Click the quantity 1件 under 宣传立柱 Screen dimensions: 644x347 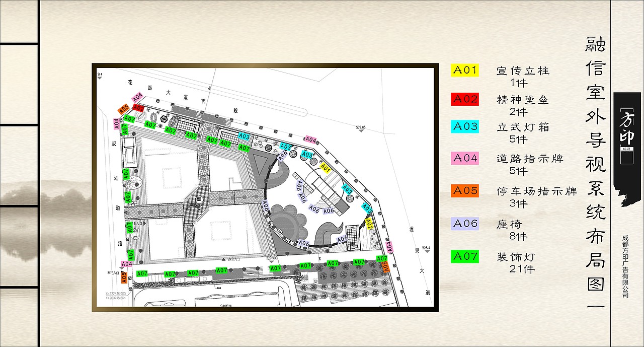pyautogui.click(x=519, y=83)
